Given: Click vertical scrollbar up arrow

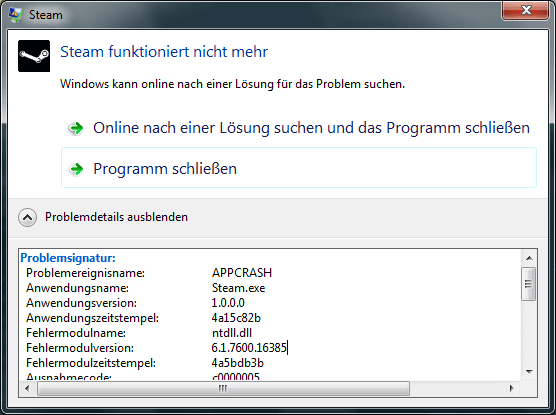Looking at the screenshot, I should tap(529, 258).
